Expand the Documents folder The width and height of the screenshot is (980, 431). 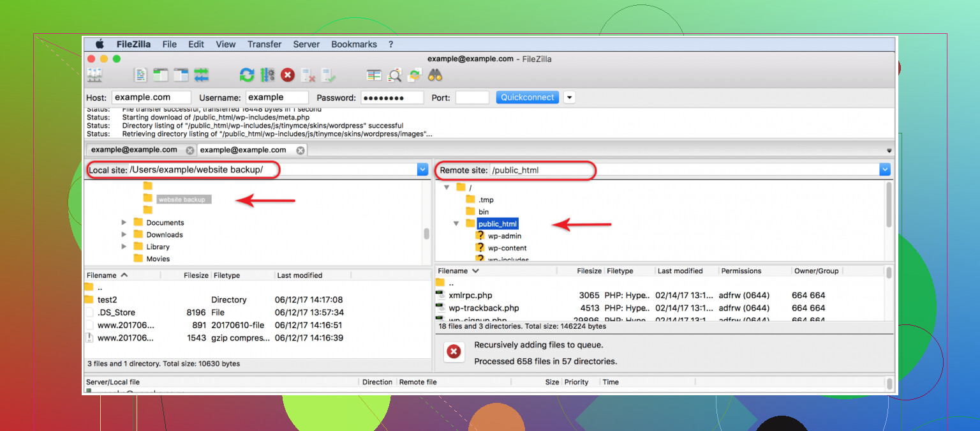[124, 223]
